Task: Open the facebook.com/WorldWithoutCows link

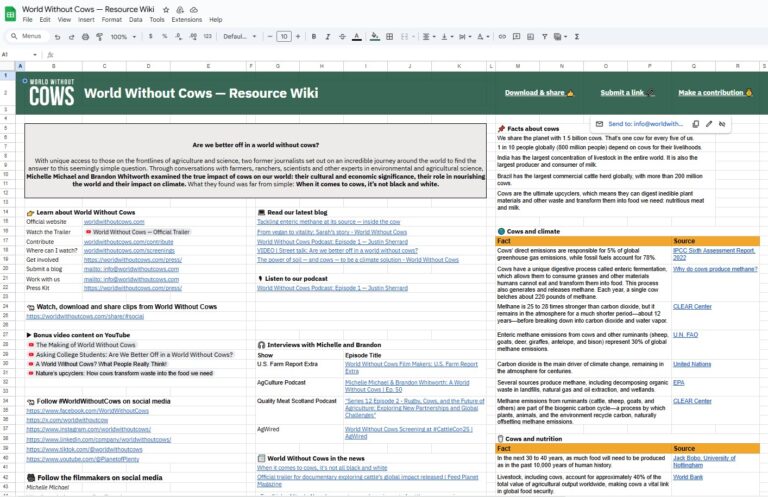Action: click(87, 411)
